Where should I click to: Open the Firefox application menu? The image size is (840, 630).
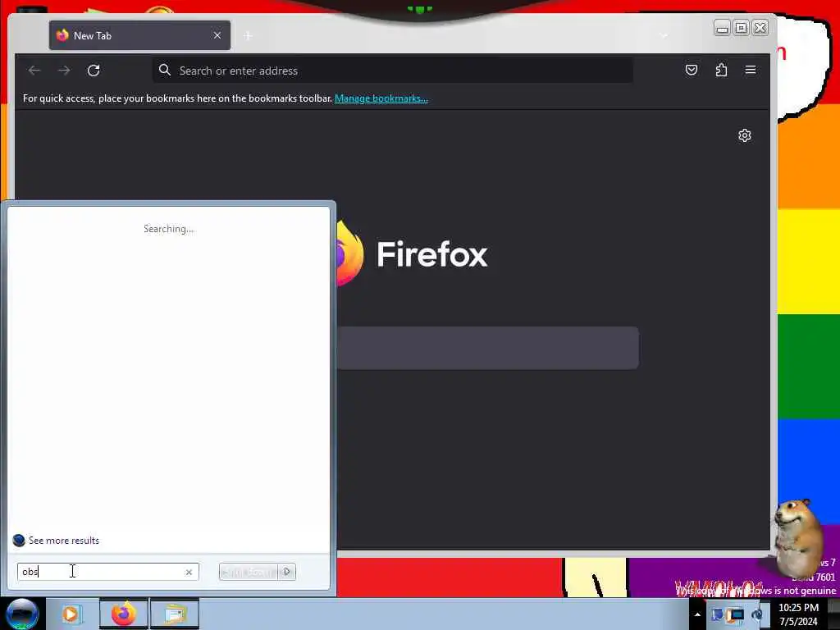coord(751,70)
